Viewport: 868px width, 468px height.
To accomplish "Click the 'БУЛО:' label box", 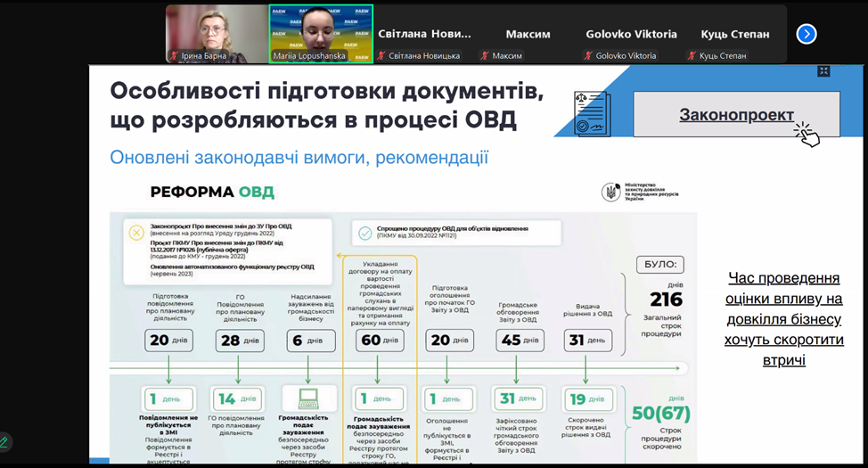I will [660, 264].
